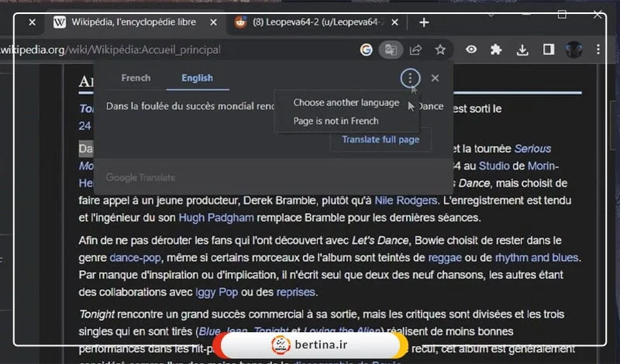Toggle the side panel icon
Screen dimensions: 620x364
coord(548,50)
